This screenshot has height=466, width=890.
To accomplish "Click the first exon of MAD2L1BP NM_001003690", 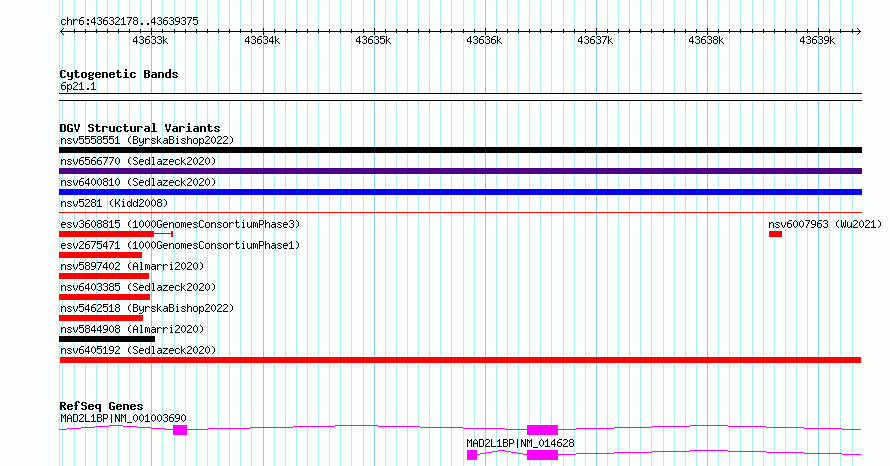I will click(x=180, y=430).
